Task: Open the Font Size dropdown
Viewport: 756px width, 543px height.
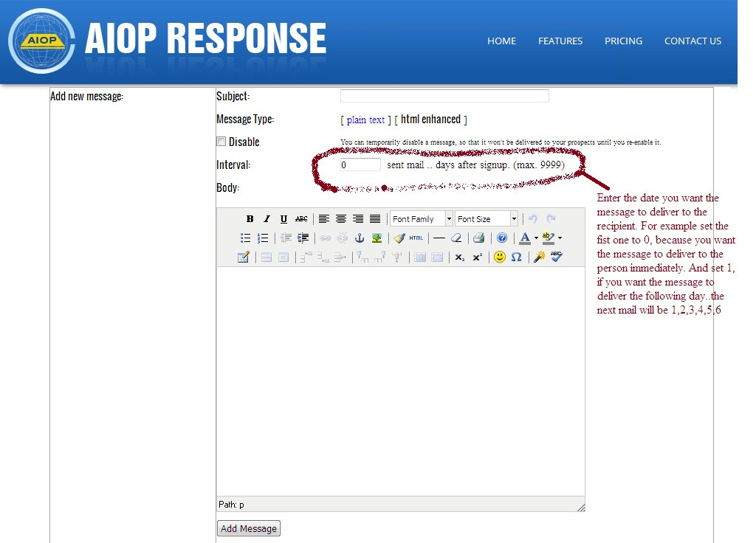Action: coord(487,218)
